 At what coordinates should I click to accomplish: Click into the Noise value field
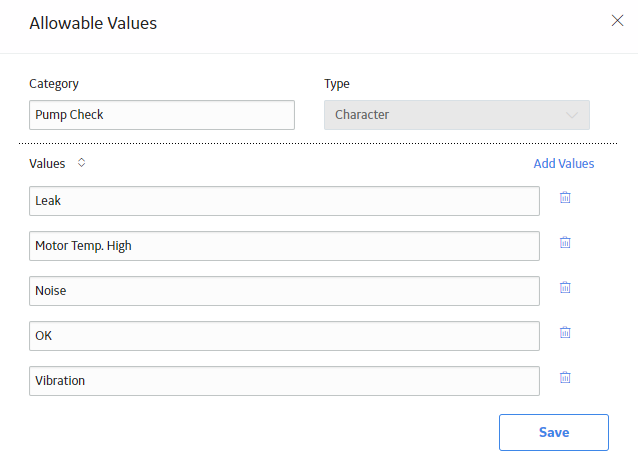284,291
